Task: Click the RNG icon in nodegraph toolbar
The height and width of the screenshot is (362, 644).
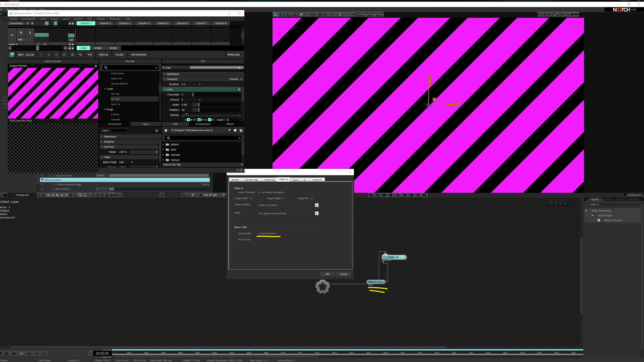Action: tap(205, 195)
